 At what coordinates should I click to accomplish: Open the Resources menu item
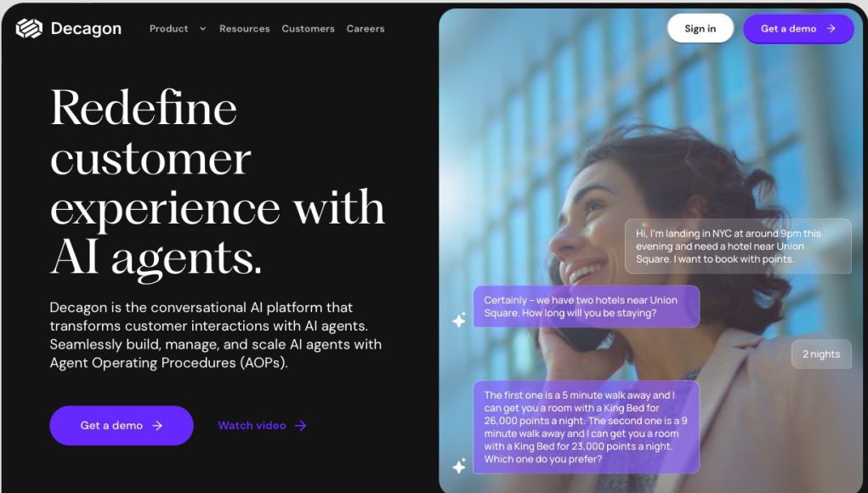click(245, 29)
